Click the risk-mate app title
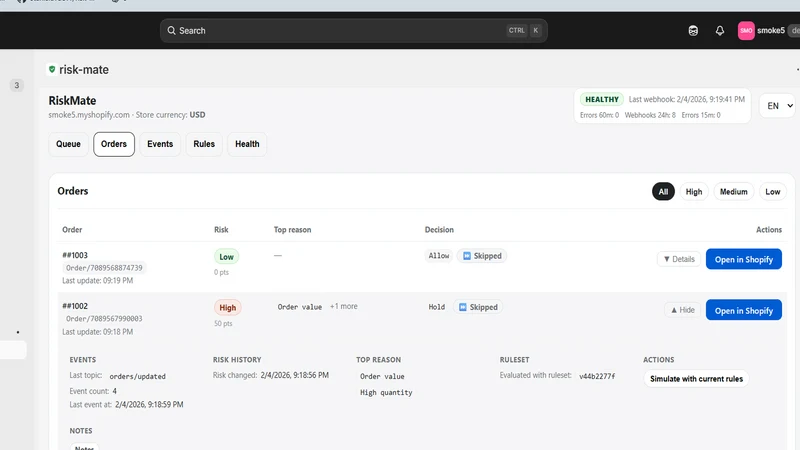 [84, 69]
